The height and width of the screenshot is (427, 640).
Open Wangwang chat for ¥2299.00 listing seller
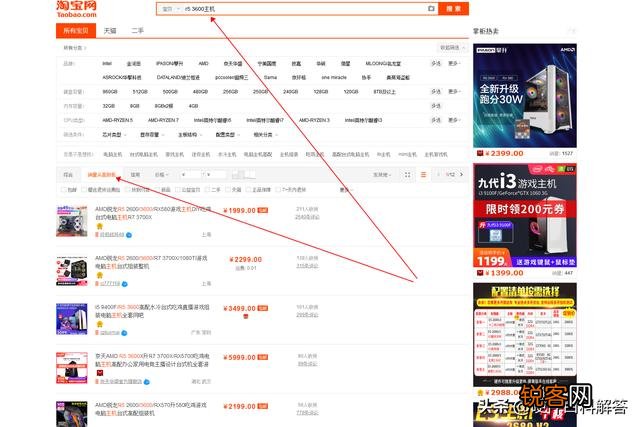click(x=124, y=284)
